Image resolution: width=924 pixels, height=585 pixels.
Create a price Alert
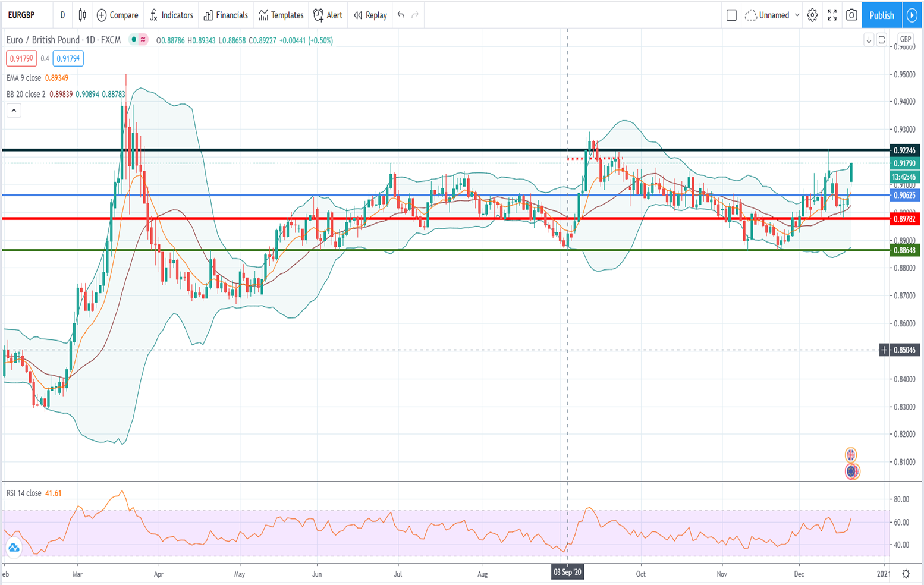[328, 15]
